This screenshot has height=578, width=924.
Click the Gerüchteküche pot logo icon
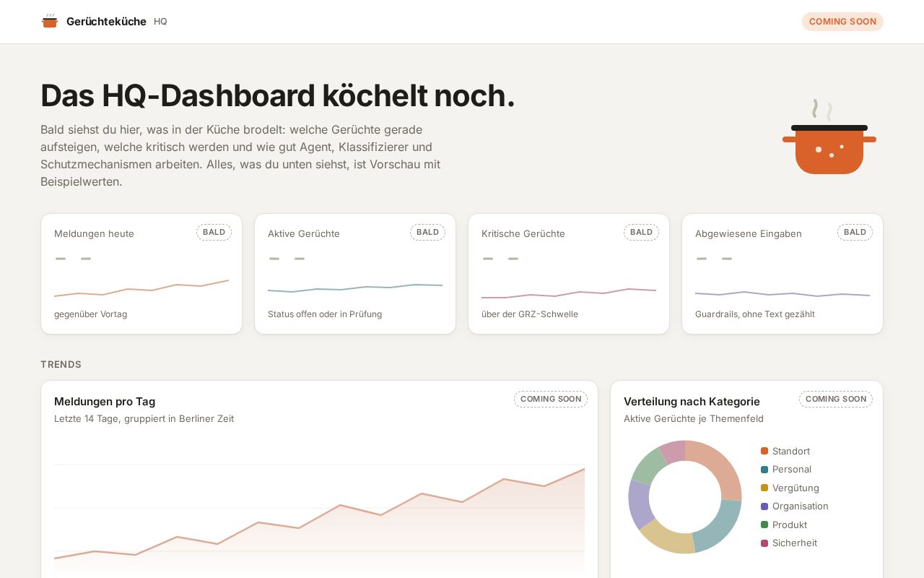[x=50, y=21]
